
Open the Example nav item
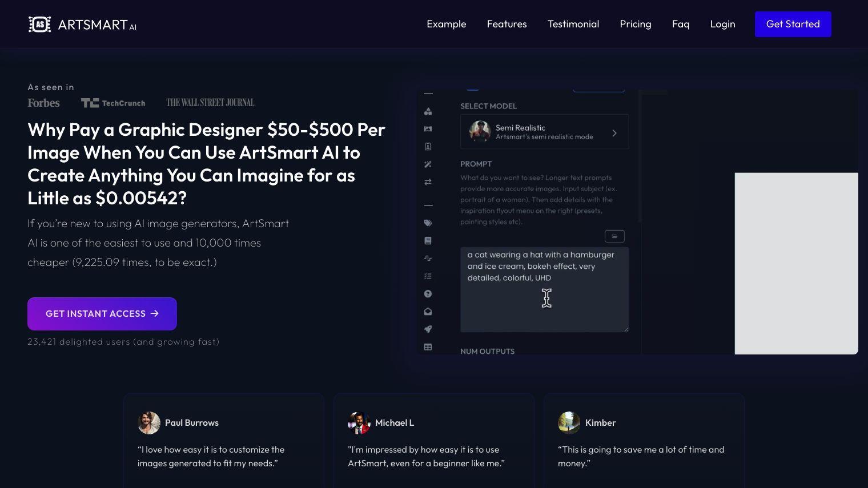coord(447,24)
